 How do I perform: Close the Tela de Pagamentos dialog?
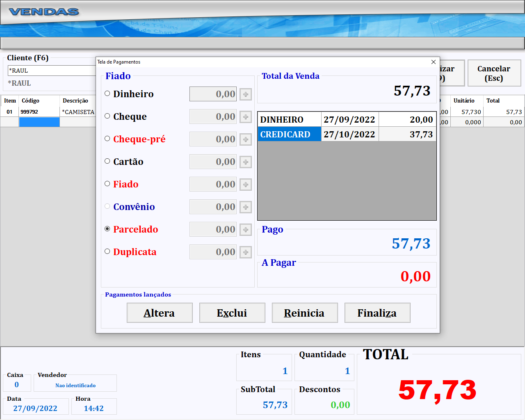coord(434,62)
